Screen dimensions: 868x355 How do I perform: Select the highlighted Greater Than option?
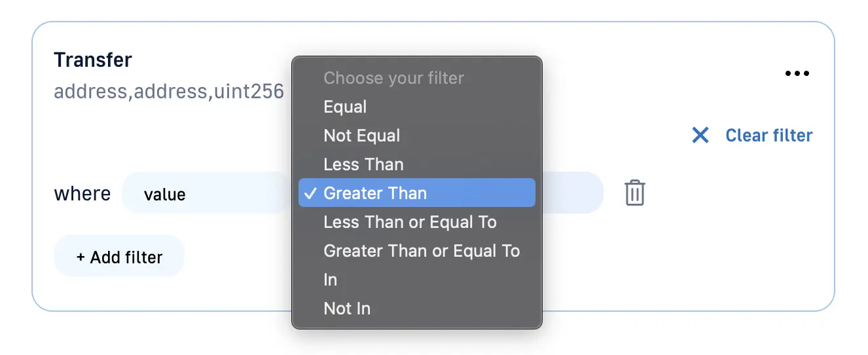coord(375,193)
